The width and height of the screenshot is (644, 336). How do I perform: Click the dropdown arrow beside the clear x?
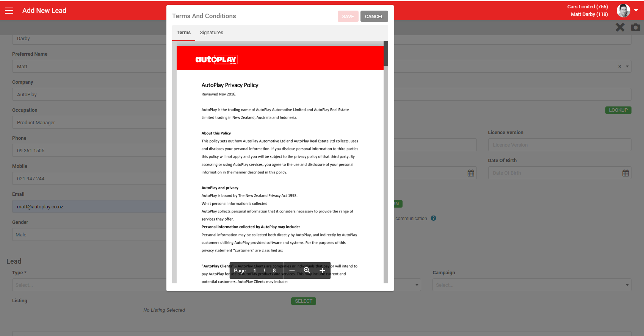(627, 66)
